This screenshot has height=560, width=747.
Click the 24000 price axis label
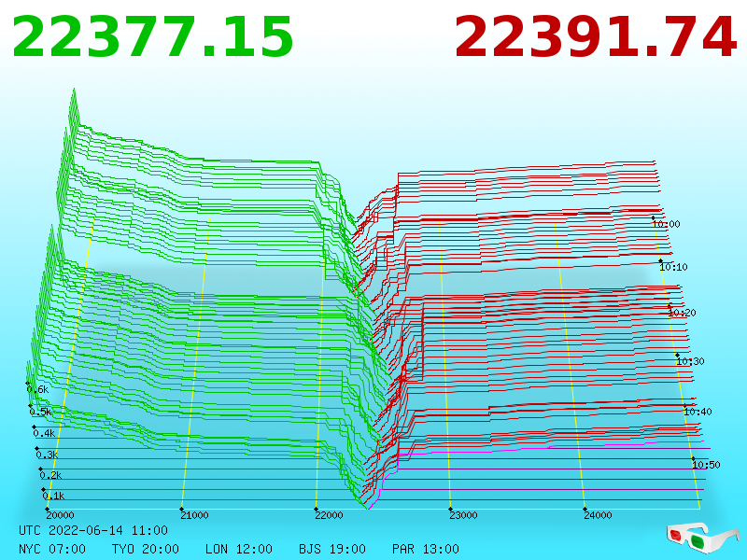pyautogui.click(x=598, y=515)
